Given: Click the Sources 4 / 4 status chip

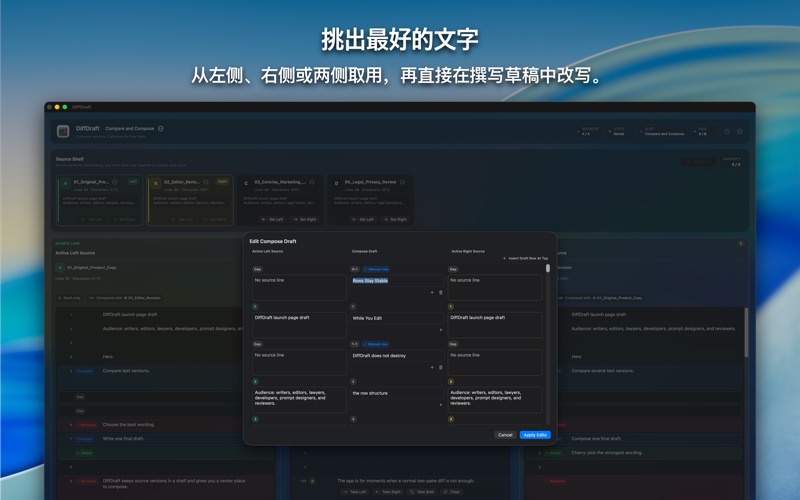Looking at the screenshot, I should 589,132.
